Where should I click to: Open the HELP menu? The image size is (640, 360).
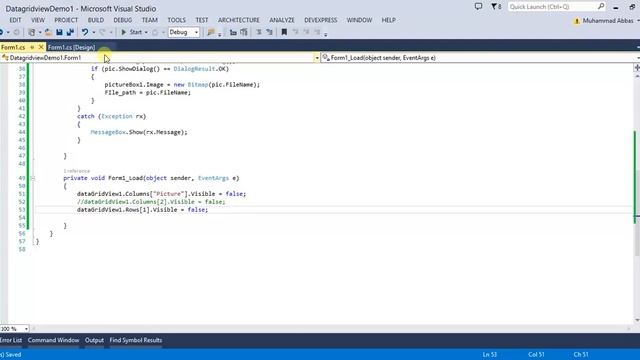click(389, 20)
